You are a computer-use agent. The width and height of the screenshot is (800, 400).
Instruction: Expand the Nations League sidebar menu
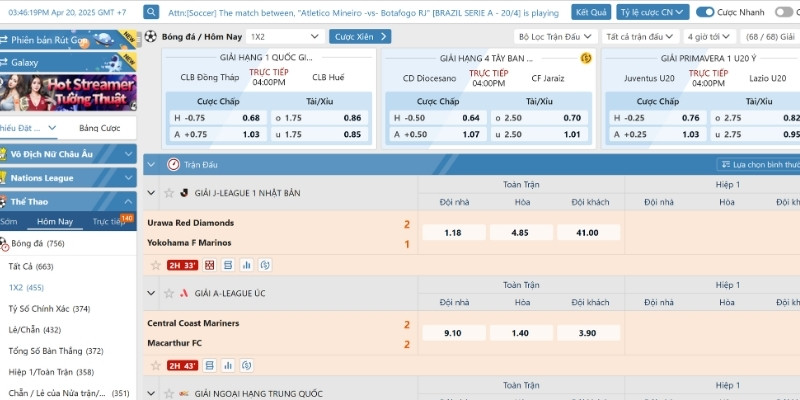(x=129, y=178)
